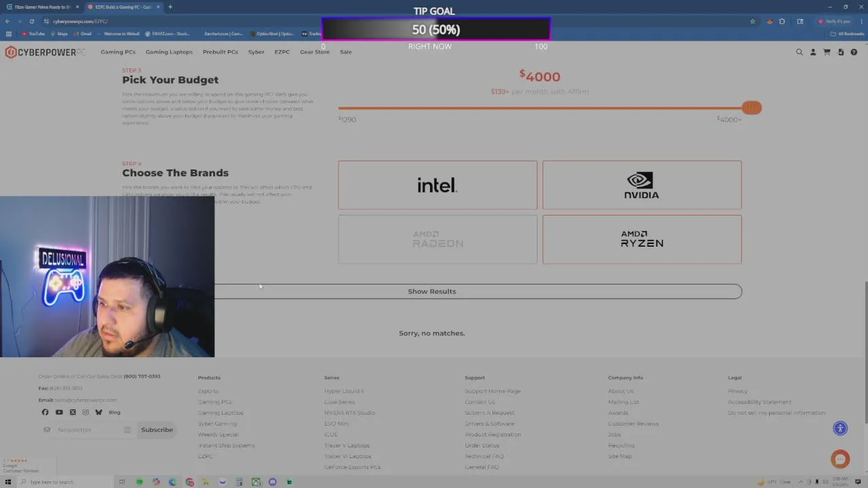The width and height of the screenshot is (868, 488).
Task: Open the NVIDIA RTX Studio footer link
Action: click(x=349, y=413)
